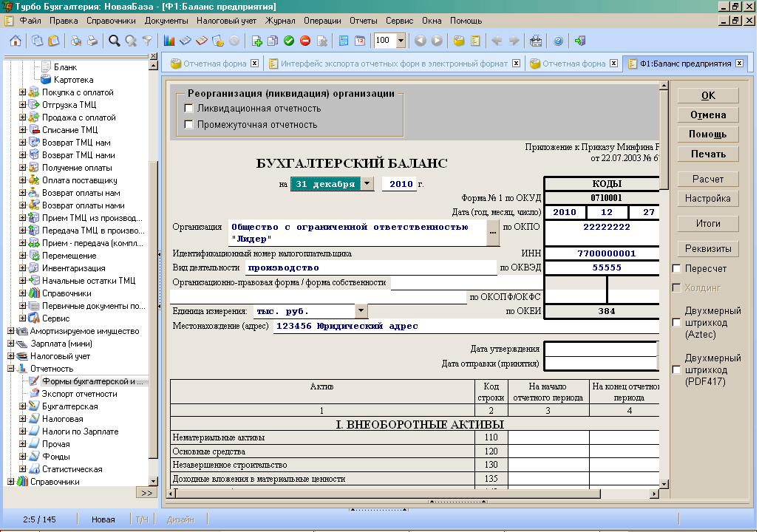Switch to the Ф1:Баланс предприятия tab

685,64
